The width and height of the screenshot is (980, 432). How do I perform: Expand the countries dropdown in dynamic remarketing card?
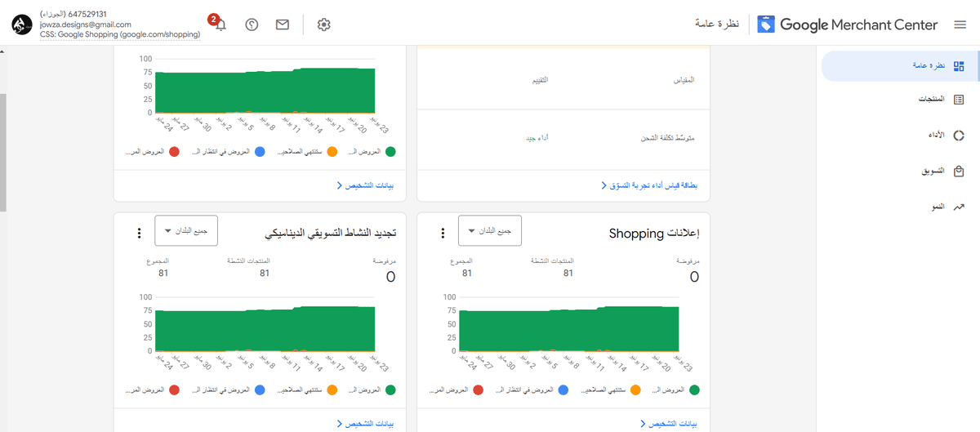click(x=185, y=231)
